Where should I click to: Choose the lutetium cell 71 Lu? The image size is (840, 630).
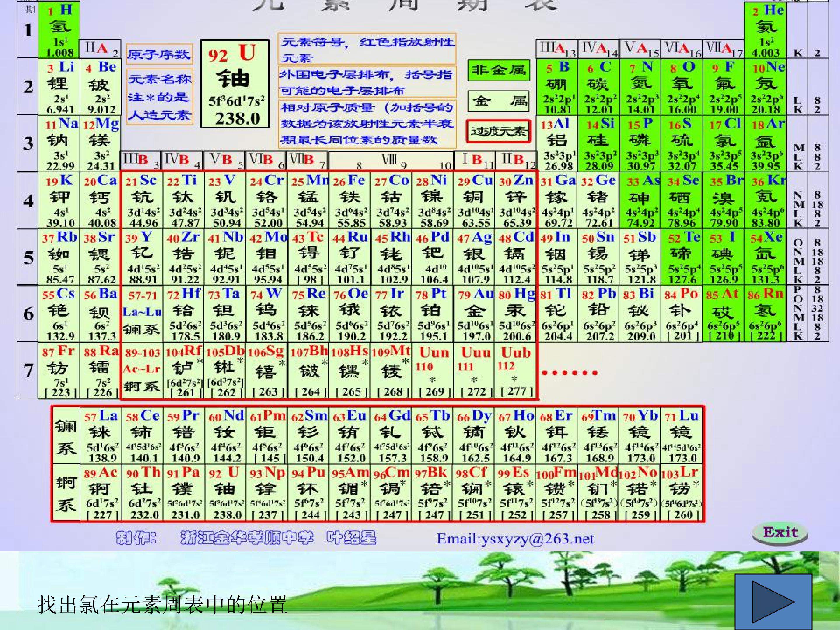(682, 435)
